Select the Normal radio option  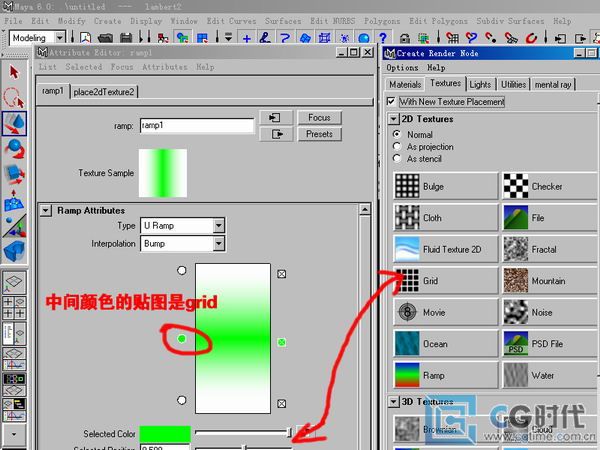(x=397, y=134)
